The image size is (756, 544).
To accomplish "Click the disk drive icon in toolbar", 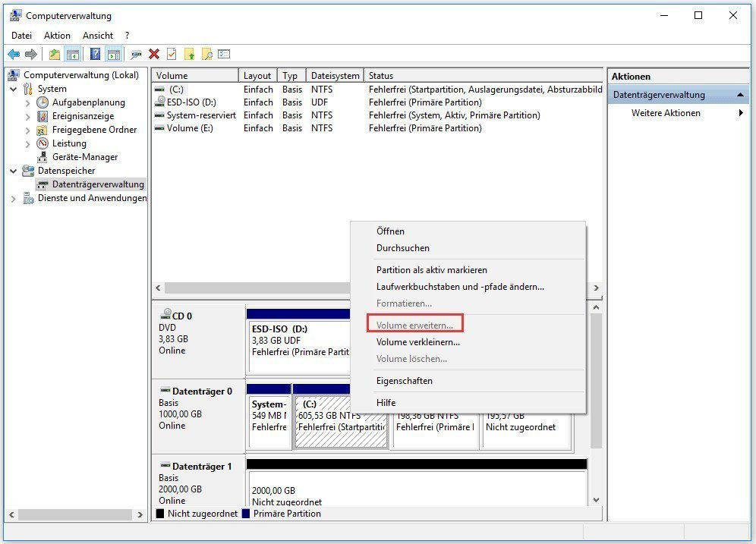I will (136, 54).
